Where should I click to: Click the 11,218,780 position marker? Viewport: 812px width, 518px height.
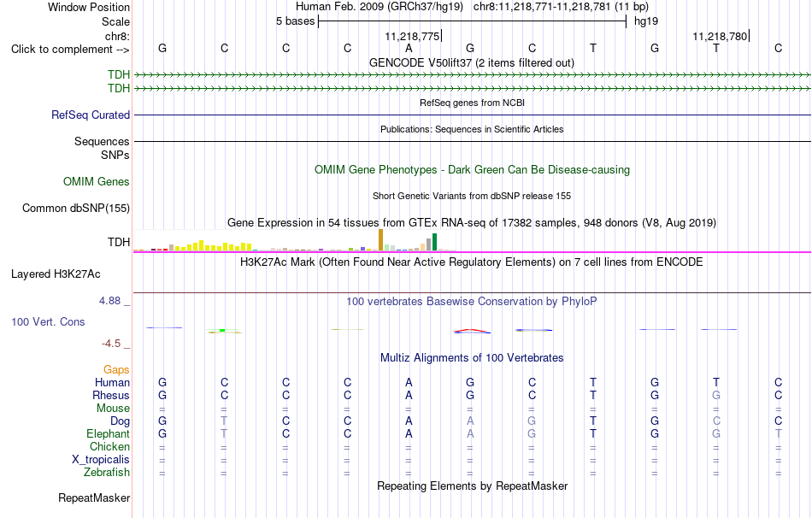721,36
